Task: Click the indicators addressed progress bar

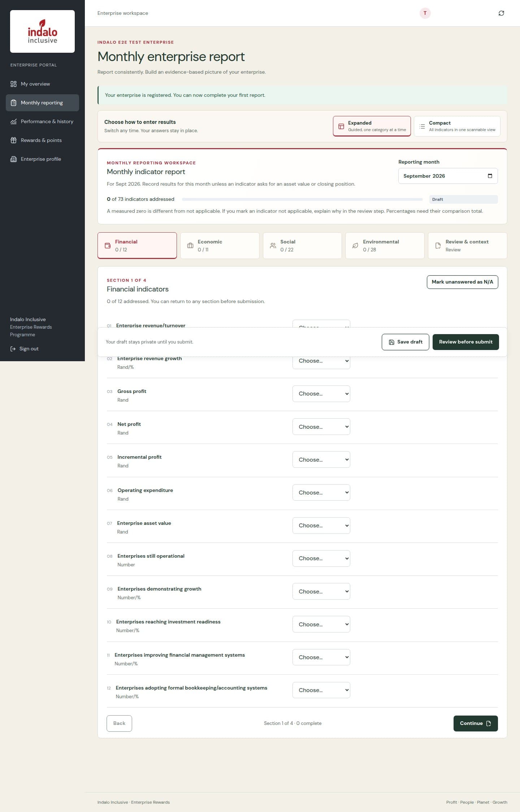Action: click(x=302, y=199)
